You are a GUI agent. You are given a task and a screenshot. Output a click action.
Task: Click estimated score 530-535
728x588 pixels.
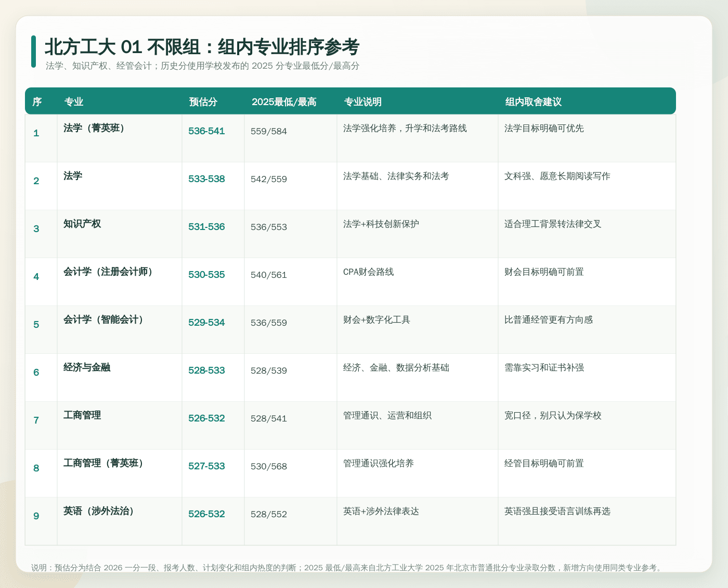pos(206,275)
